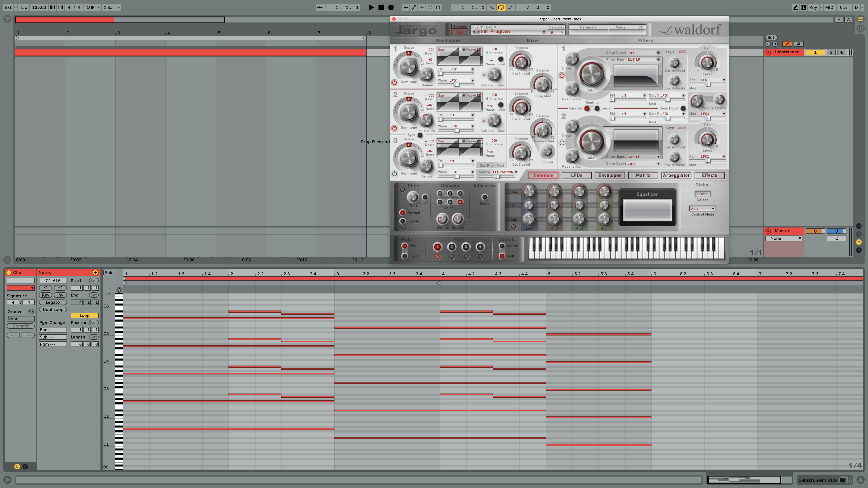Start playback with the Play button
Viewport: 868px width, 488px height.
(371, 7)
